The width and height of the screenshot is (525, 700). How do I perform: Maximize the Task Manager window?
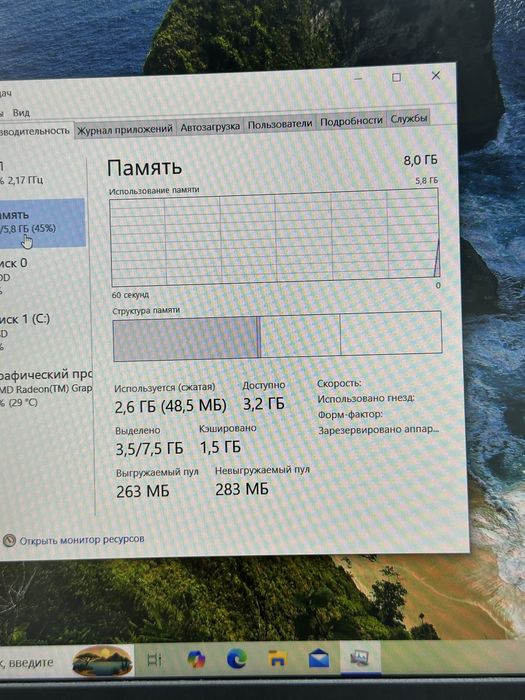tap(396, 77)
